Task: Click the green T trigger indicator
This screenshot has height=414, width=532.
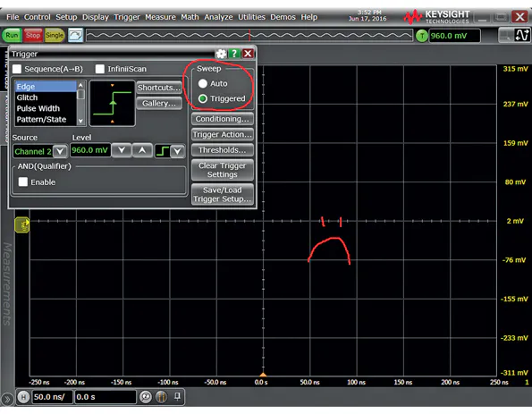Action: [422, 36]
